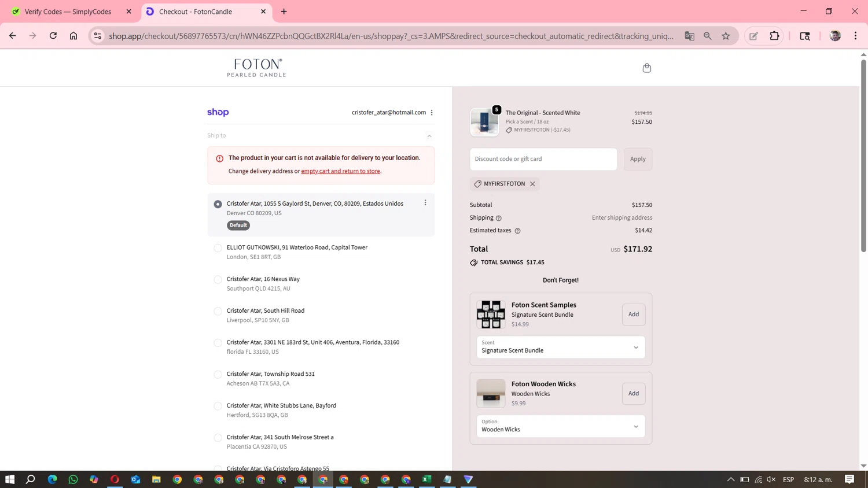Click the zoom magnifier icon in address bar
The width and height of the screenshot is (868, 488).
coord(707,36)
